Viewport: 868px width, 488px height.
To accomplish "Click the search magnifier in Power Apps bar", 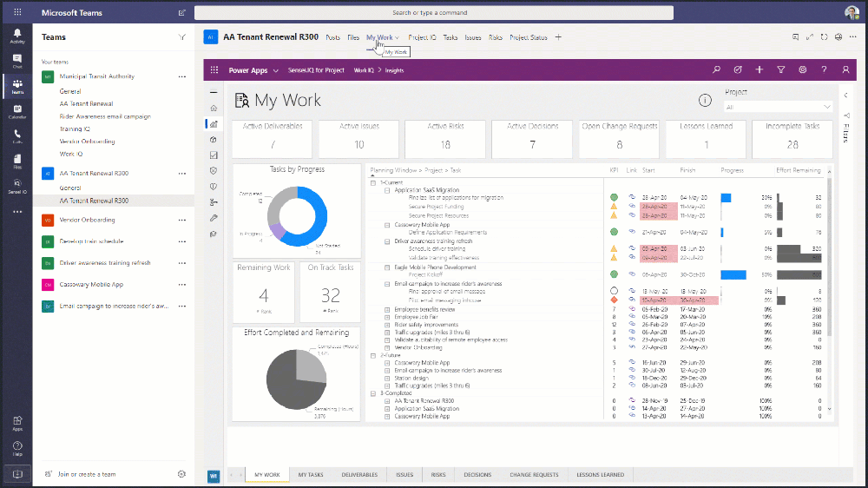I will click(716, 69).
